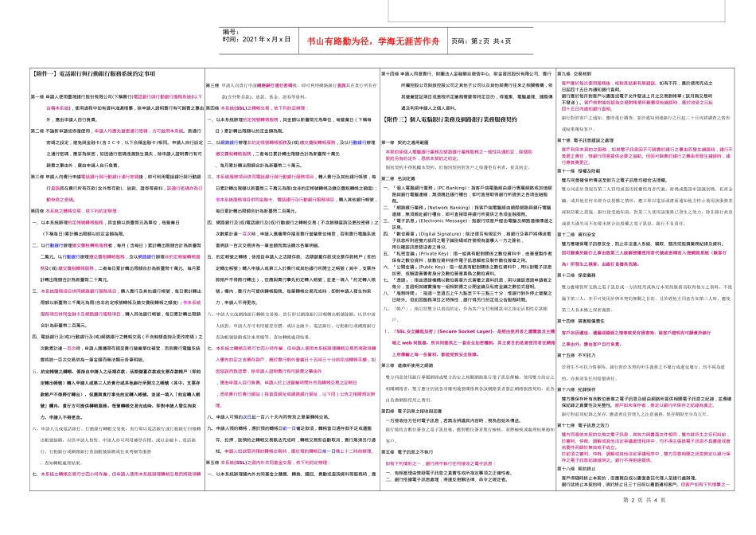Click the definition term '(PC Banking)'
This screenshot has width=756, height=535.
pos(451,188)
